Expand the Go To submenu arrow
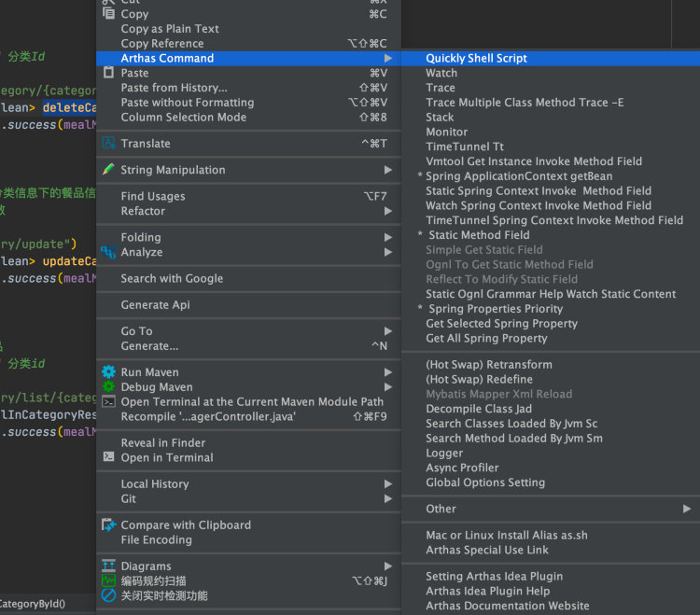 [387, 331]
